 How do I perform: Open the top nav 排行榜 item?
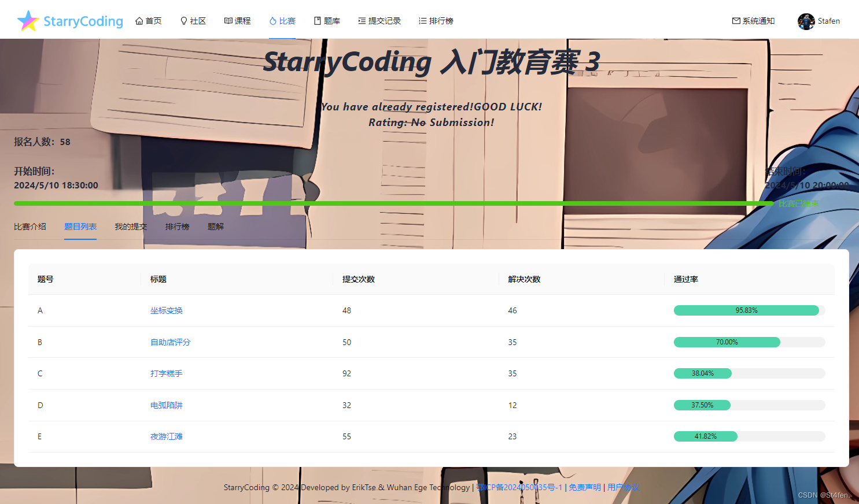click(x=436, y=21)
